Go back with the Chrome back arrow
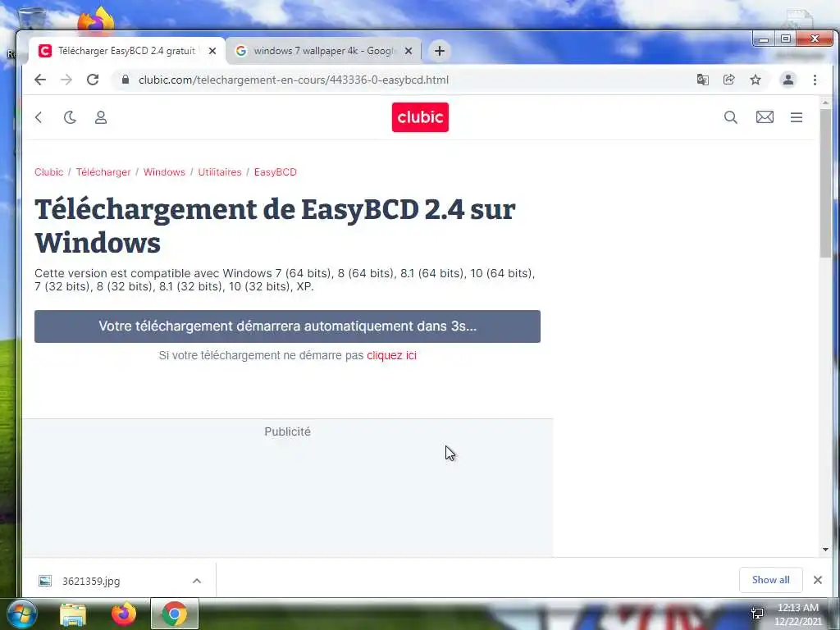The width and height of the screenshot is (840, 630). click(40, 80)
